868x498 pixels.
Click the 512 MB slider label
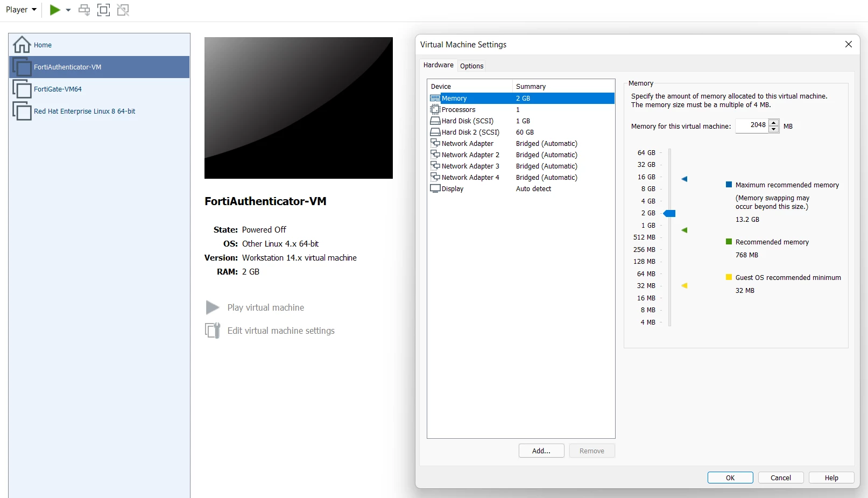(x=644, y=237)
